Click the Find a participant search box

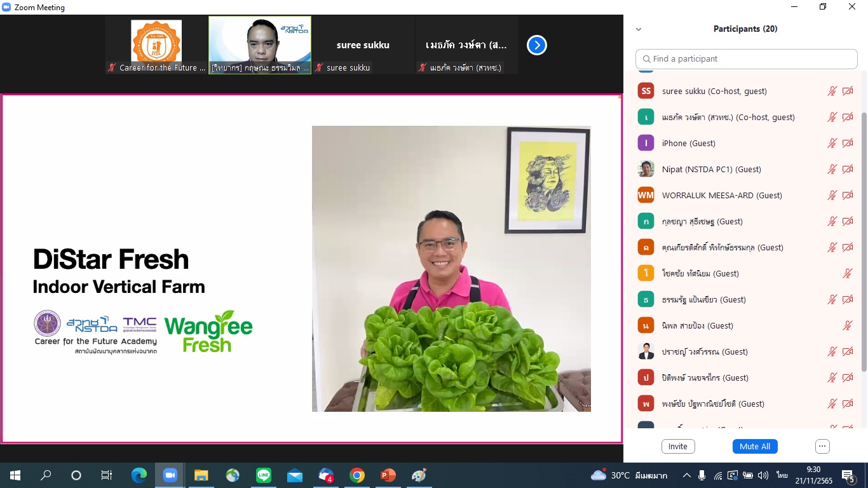pos(747,58)
